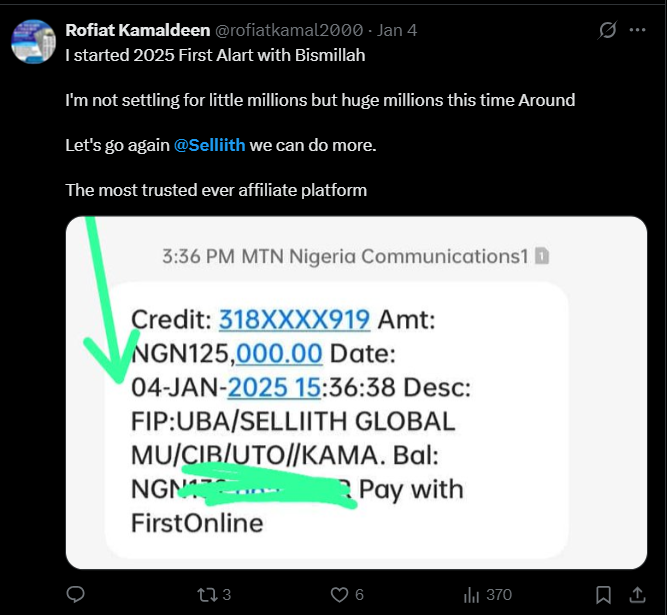Image resolution: width=667 pixels, height=615 pixels.
Task: Click the 370 views count
Action: (x=498, y=594)
